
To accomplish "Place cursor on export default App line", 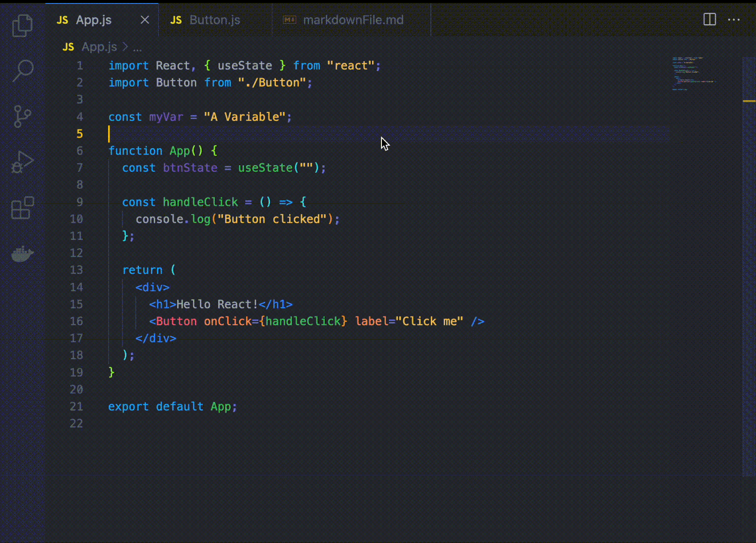I will pos(172,406).
